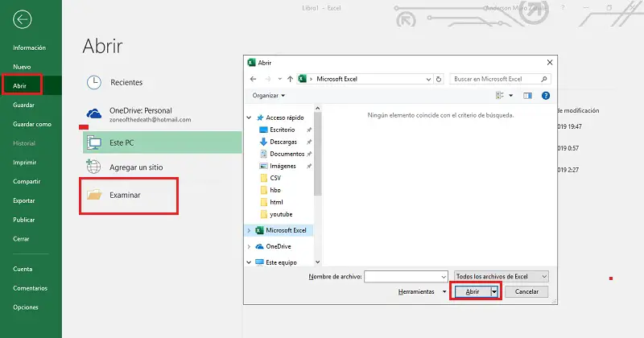Viewport: 644px width, 338px height.
Task: Open the Todos los archivos de Excel filter
Action: 501,276
